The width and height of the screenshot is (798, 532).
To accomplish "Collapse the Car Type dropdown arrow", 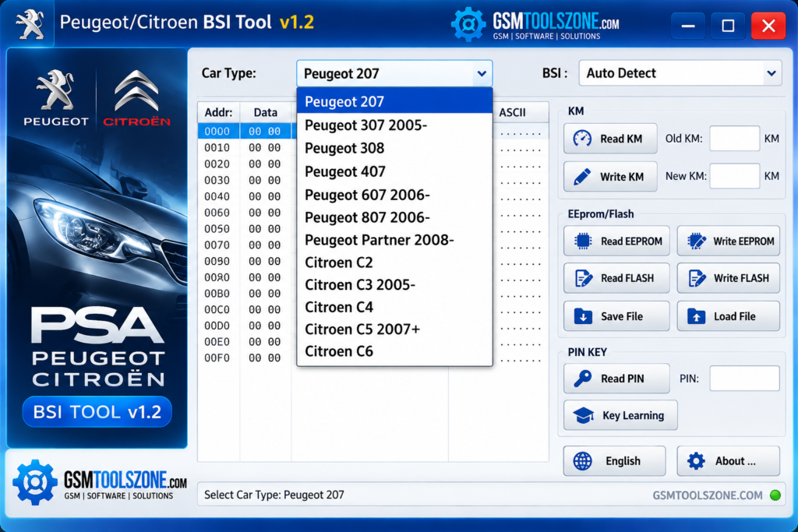I will coord(482,74).
